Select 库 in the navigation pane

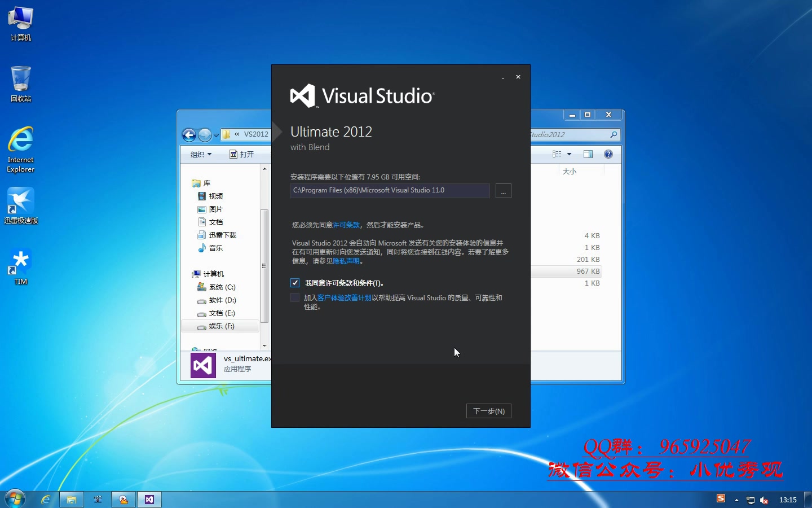(201, 183)
